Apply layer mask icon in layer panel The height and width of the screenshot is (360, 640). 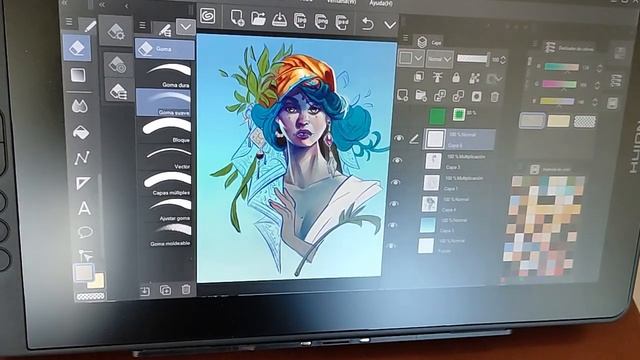point(476,96)
